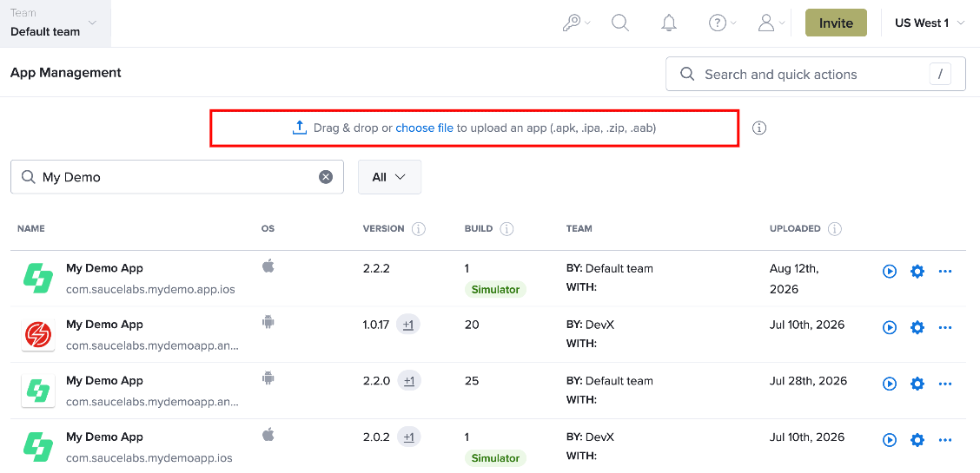Screen dimensions: 980x473
Task: Click the Android OS icon for version 1.0.17
Action: [268, 322]
